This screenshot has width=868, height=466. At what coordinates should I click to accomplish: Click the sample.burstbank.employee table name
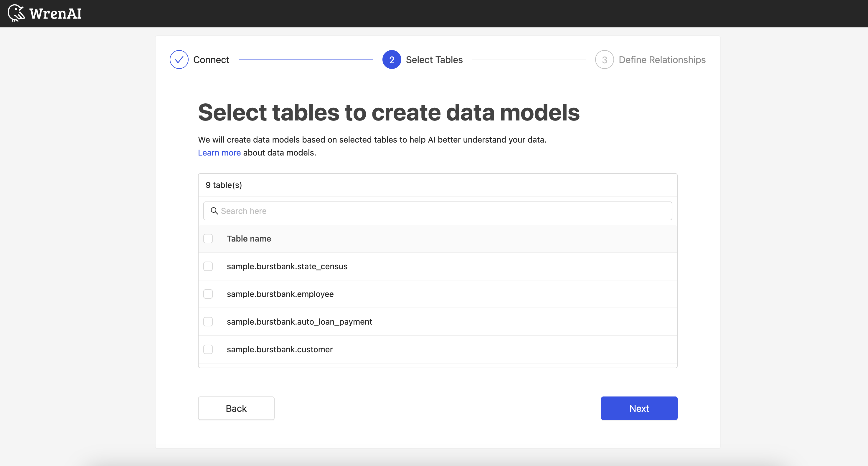point(280,294)
